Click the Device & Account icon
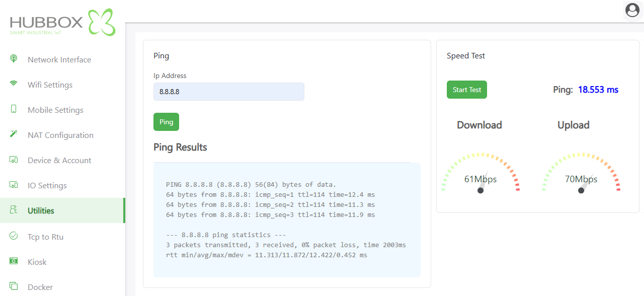 [14, 160]
